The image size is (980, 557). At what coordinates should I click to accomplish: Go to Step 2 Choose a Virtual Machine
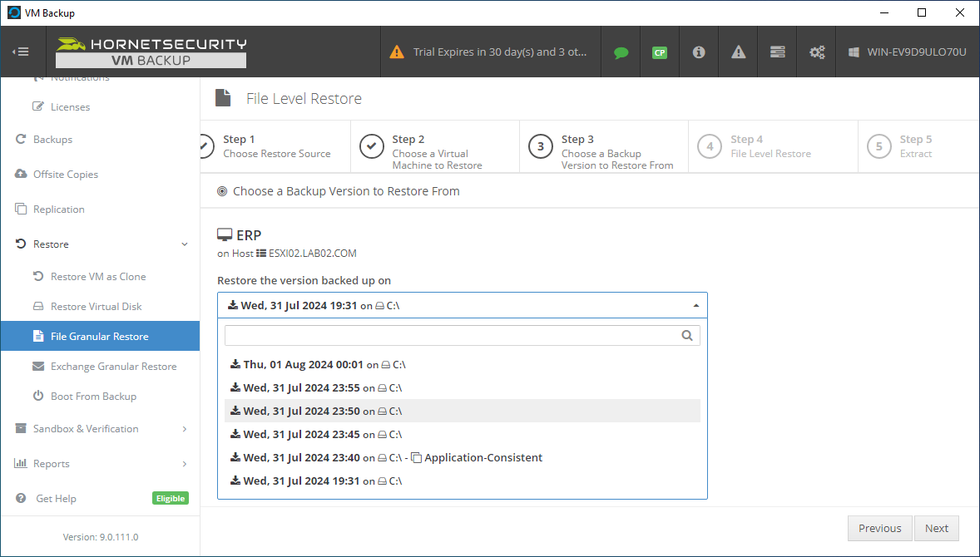pyautogui.click(x=435, y=147)
